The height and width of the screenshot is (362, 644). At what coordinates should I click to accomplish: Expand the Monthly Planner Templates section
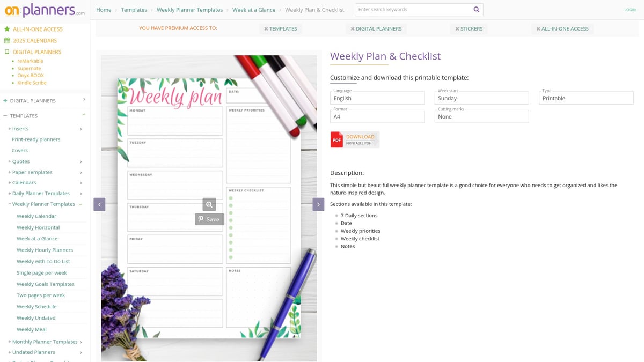(45, 342)
